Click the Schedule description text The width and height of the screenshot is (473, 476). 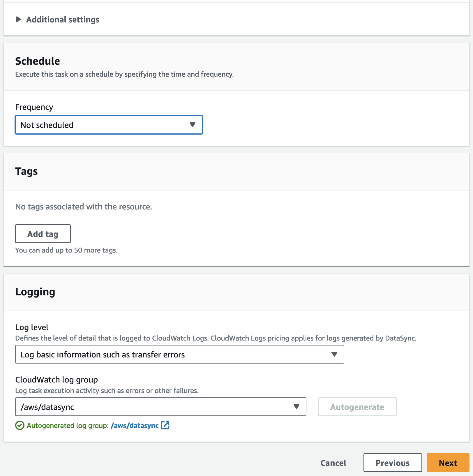point(124,74)
